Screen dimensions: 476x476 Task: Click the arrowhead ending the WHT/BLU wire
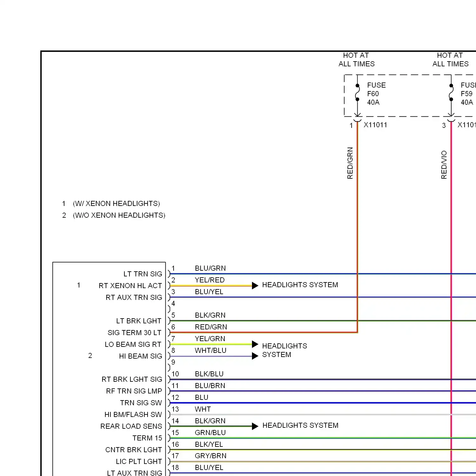tap(255, 356)
